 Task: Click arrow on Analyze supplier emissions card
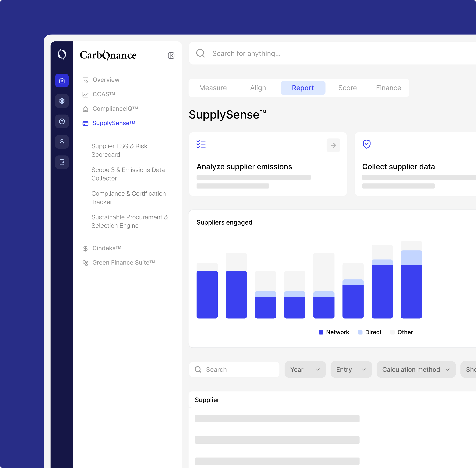[x=333, y=145]
